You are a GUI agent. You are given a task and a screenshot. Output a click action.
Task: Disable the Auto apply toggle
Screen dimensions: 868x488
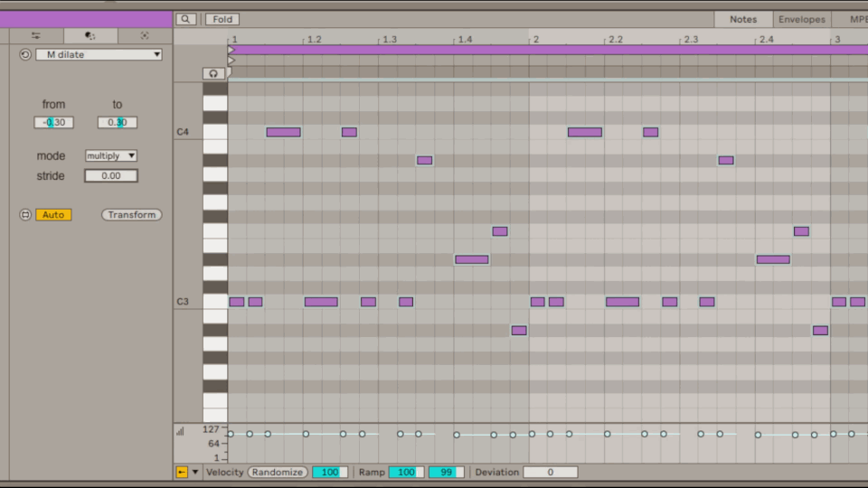point(53,215)
